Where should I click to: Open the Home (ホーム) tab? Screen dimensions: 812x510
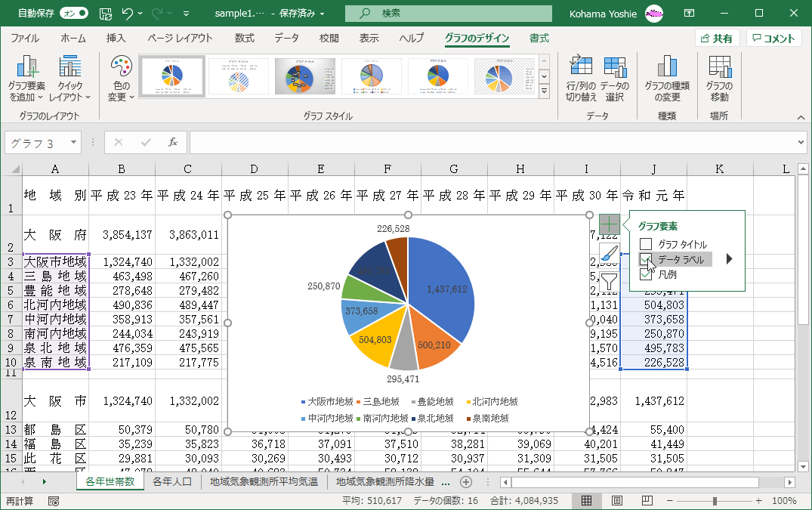point(73,39)
